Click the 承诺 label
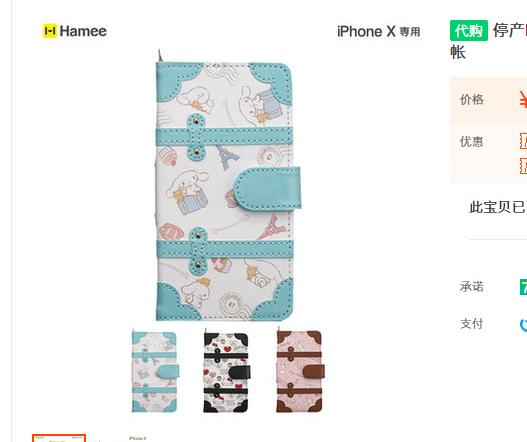The image size is (527, 442). click(x=472, y=287)
